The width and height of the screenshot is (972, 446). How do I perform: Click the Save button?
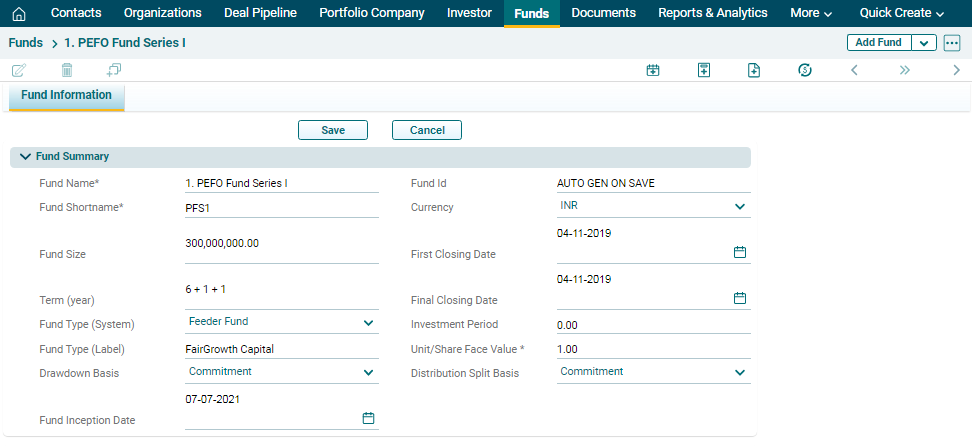(333, 130)
